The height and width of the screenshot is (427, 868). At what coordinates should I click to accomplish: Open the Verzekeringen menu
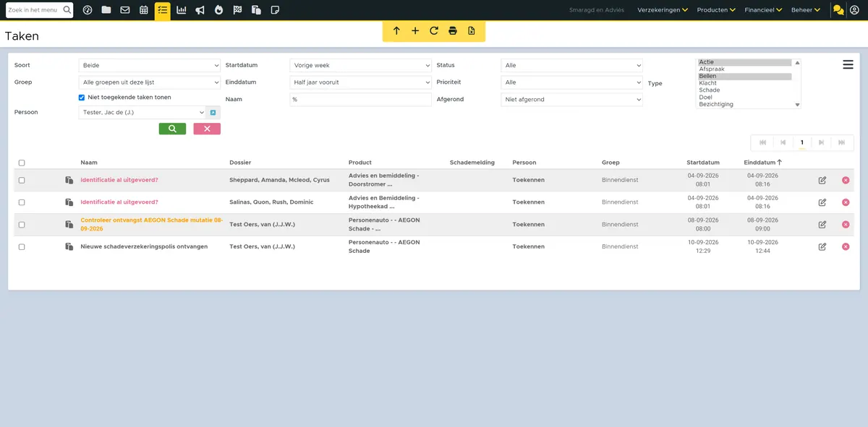(663, 10)
